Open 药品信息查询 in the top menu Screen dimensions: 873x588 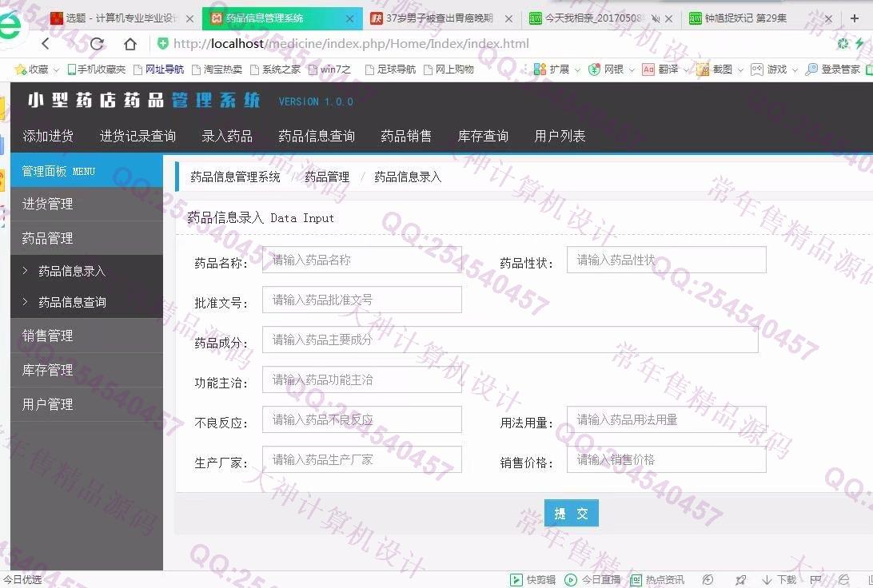pos(317,137)
